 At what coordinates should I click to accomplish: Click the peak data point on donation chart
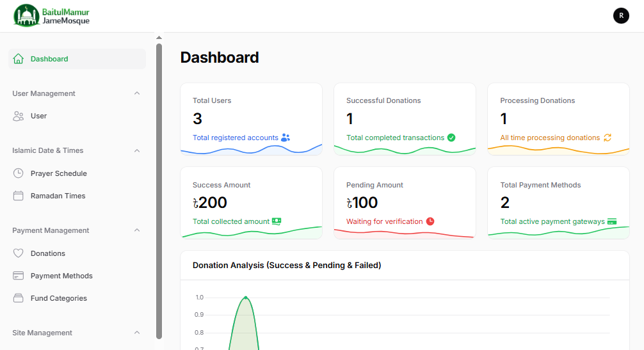click(x=245, y=298)
